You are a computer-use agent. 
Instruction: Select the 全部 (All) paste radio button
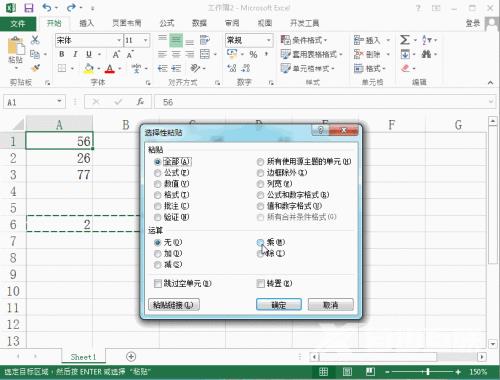158,162
